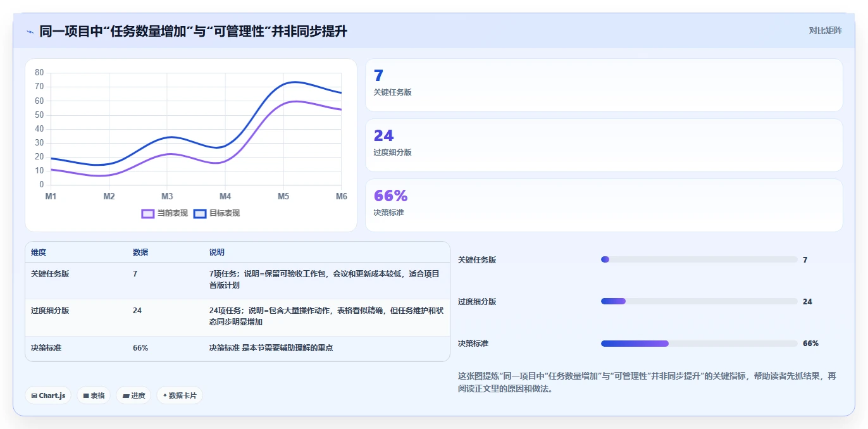Toggle the 目标表现 legend item

pos(216,213)
